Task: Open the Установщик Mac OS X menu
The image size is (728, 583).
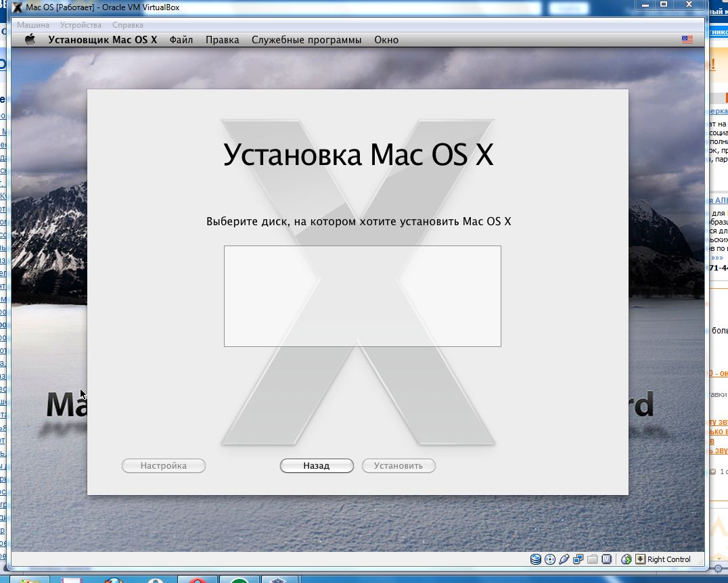Action: click(103, 40)
